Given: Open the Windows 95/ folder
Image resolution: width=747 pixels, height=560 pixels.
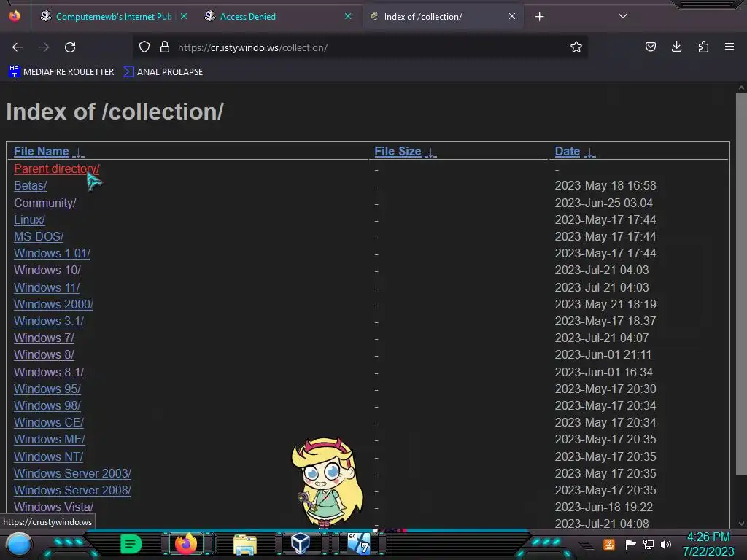Looking at the screenshot, I should [47, 389].
